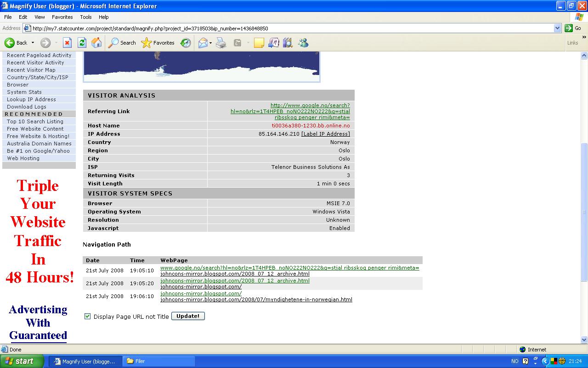The width and height of the screenshot is (588, 368).
Task: Click the Go button beside the address bar
Action: [573, 28]
